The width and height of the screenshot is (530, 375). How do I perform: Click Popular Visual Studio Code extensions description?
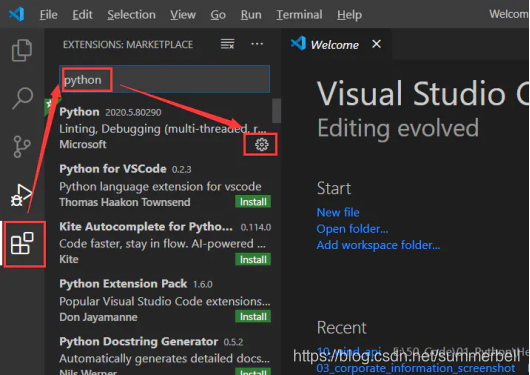[x=165, y=301]
